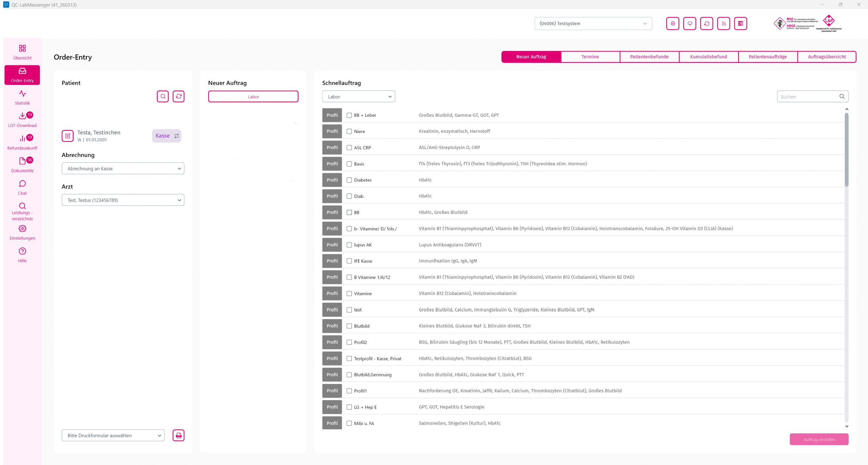
Task: Open the Testsystem selection dropdown
Action: tap(593, 23)
